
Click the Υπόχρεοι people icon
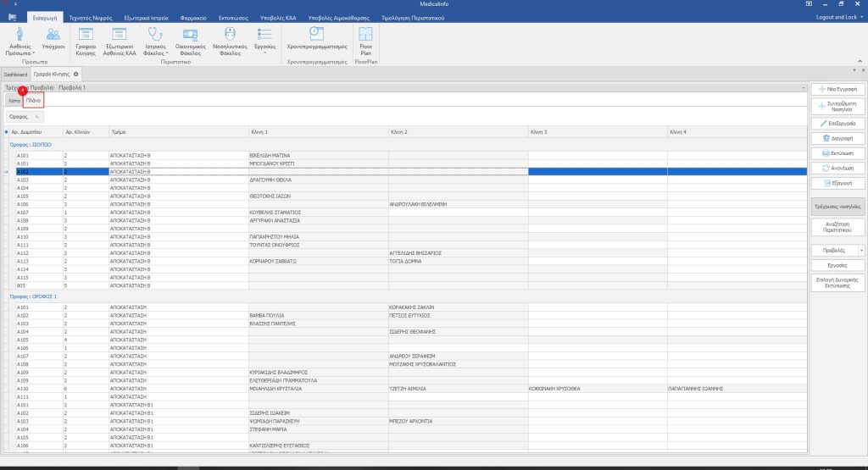53,35
